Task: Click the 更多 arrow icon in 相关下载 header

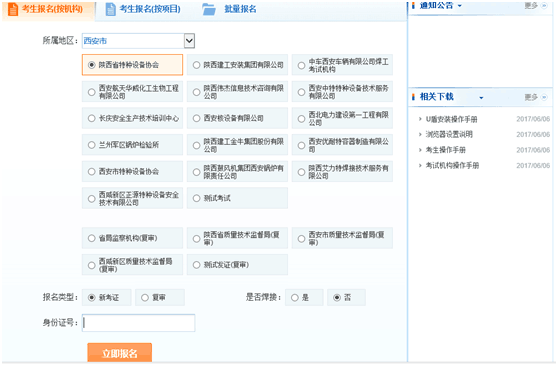Action: tap(544, 97)
